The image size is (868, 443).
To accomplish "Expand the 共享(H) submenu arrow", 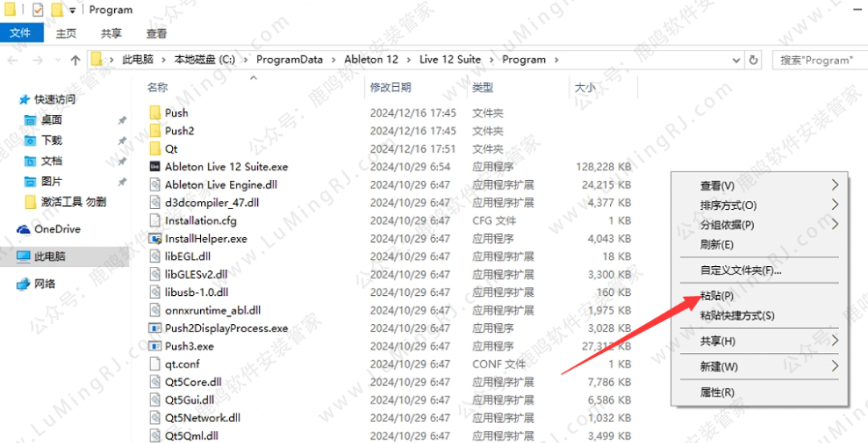I will (834, 341).
